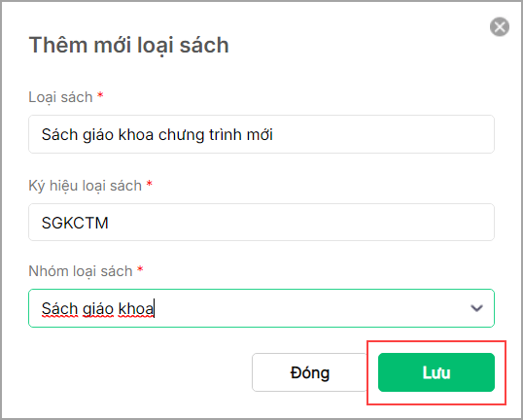Image resolution: width=523 pixels, height=420 pixels.
Task: Focus the Loại sách input field
Action: pyautogui.click(x=261, y=134)
